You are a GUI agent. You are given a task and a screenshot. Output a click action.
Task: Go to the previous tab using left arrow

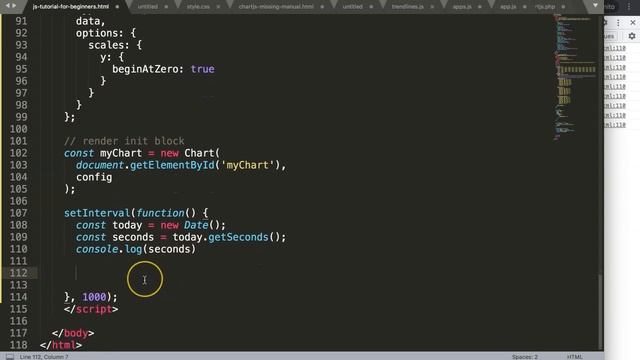point(7,6)
